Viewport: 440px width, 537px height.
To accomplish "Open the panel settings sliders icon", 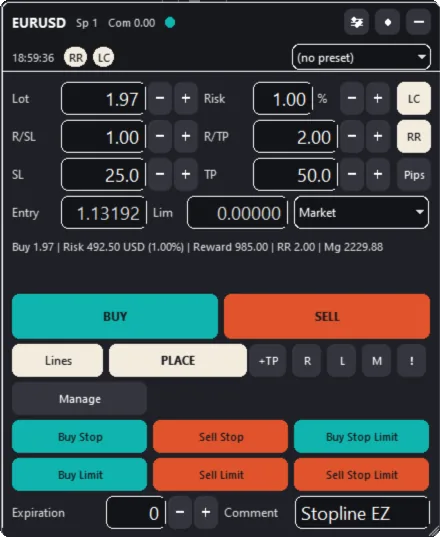I will tap(356, 23).
